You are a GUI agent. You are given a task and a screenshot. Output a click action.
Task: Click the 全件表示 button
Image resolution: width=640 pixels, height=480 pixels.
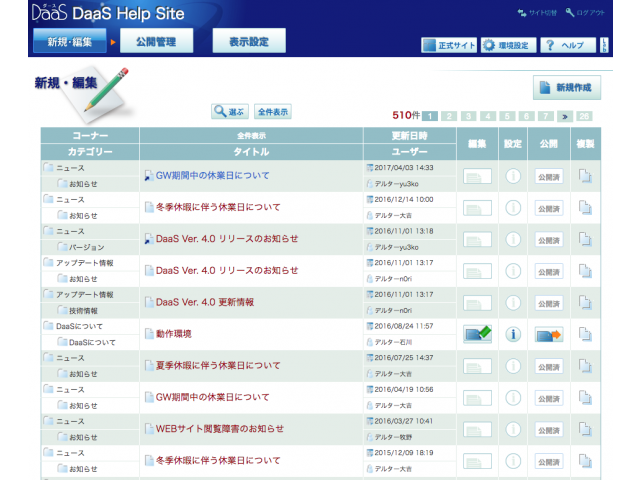[x=273, y=112]
